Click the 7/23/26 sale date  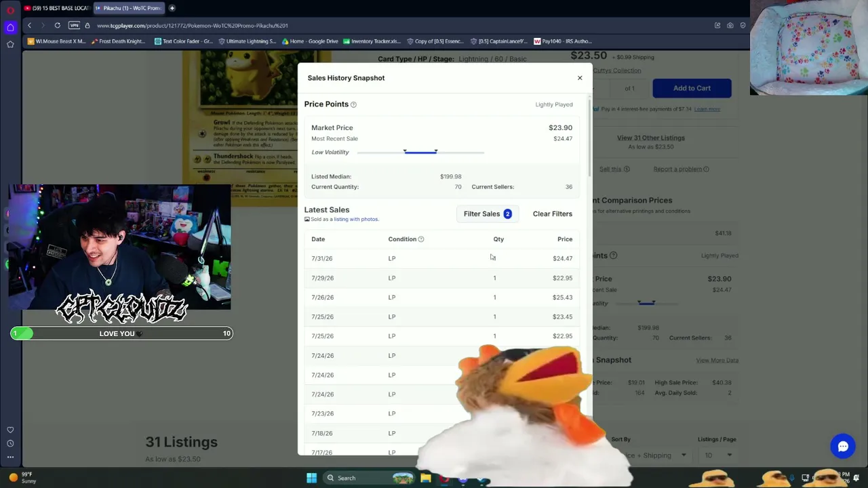323,413
